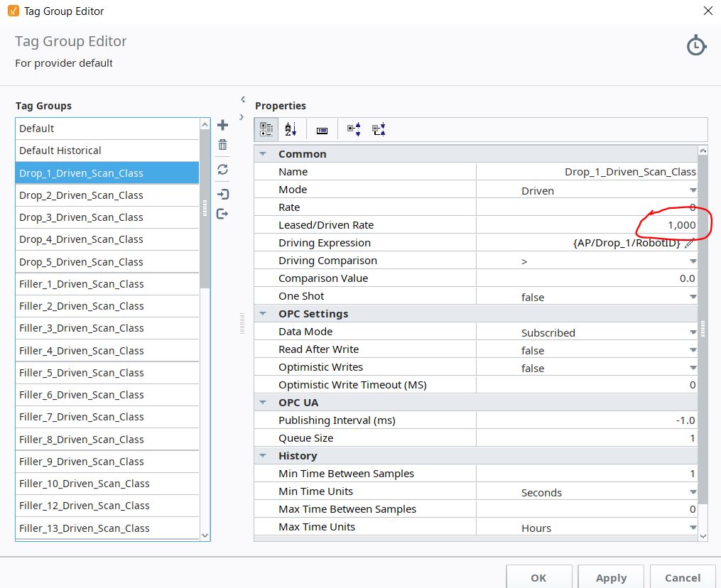Collapse the OPC Settings section
This screenshot has width=721, height=588.
(263, 314)
